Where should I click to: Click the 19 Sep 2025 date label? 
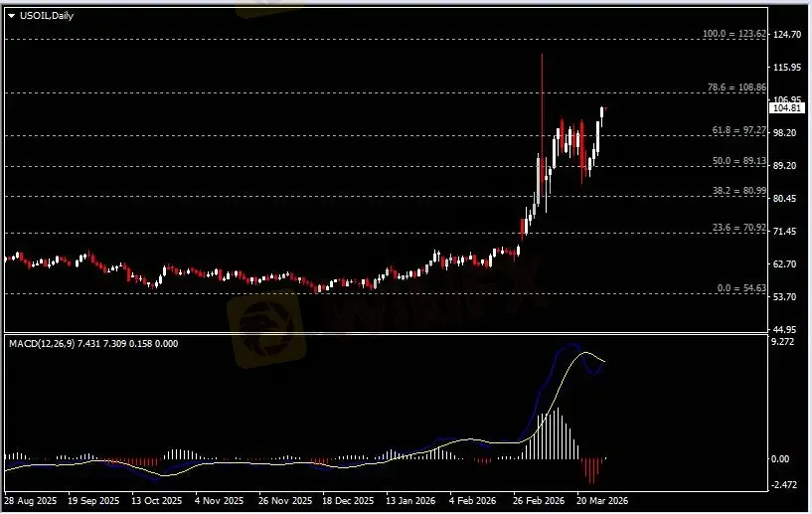click(x=93, y=501)
